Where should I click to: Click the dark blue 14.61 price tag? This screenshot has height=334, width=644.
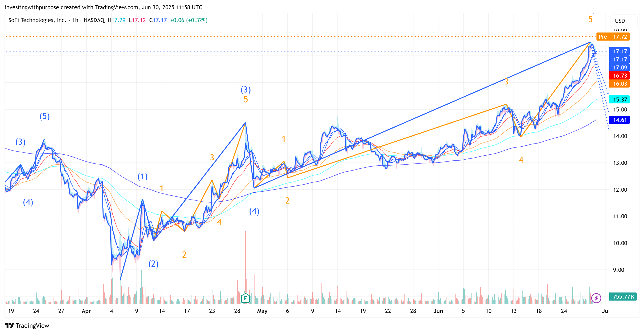click(620, 120)
